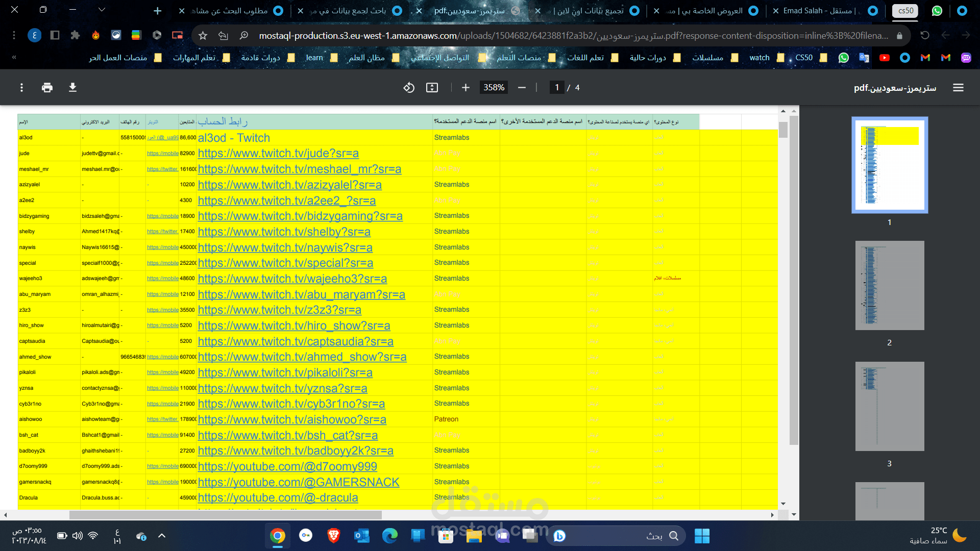
Task: Click the horizontal scrollbar of the PDF
Action: pyautogui.click(x=226, y=515)
